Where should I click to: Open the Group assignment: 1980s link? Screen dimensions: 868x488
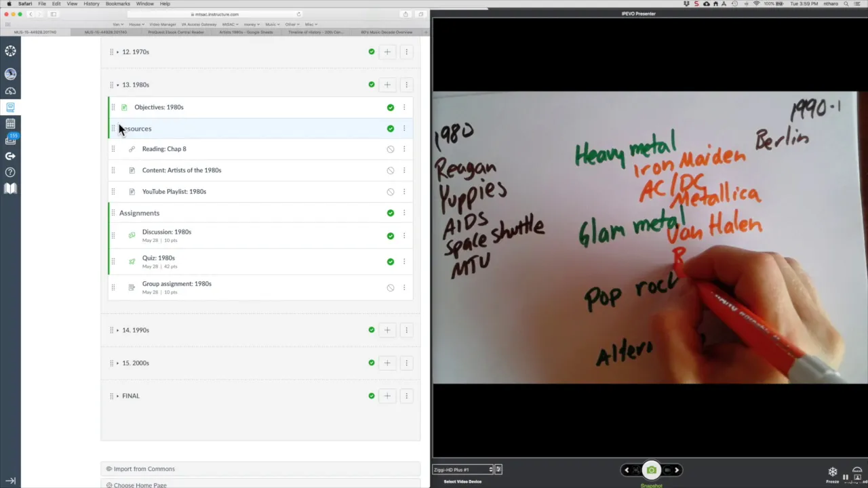177,283
